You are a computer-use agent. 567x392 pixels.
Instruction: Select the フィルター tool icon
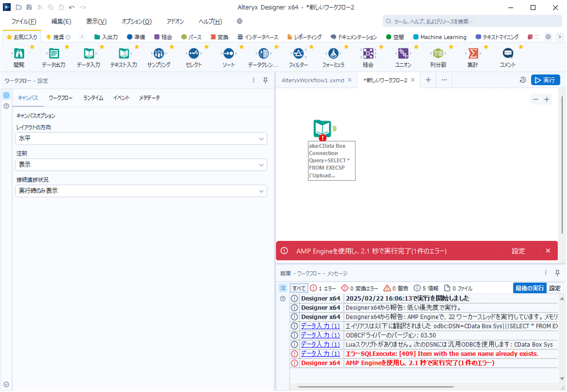(x=298, y=53)
